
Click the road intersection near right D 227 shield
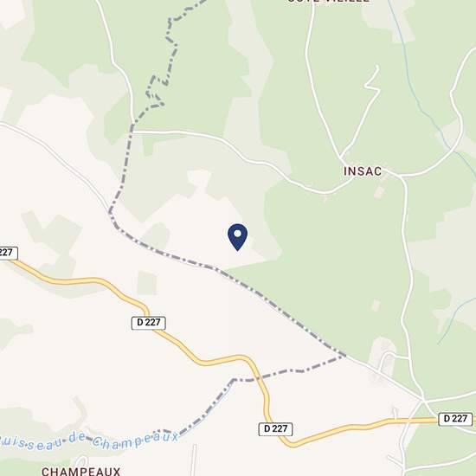tap(422, 400)
